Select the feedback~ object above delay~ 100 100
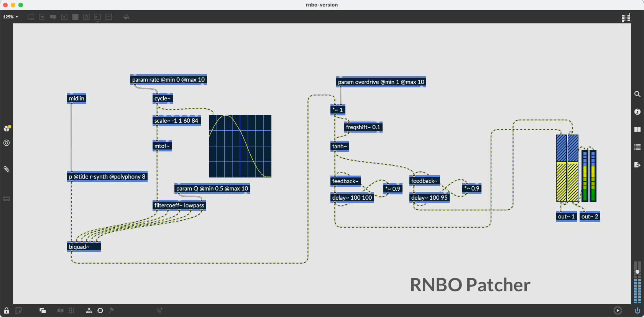 345,181
